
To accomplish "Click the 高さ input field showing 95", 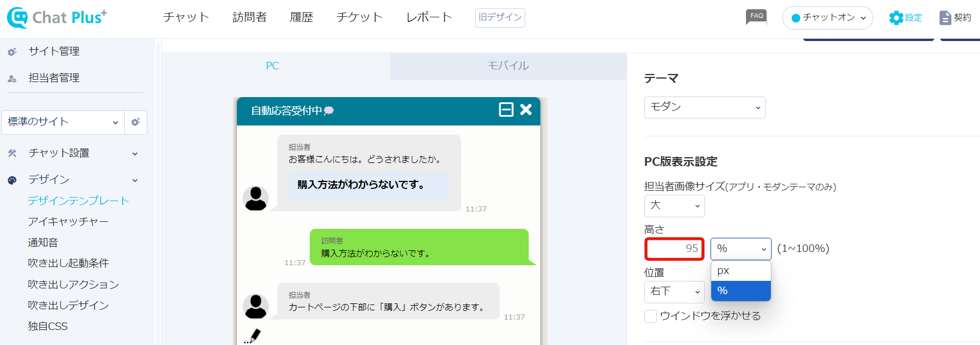I will pos(674,249).
